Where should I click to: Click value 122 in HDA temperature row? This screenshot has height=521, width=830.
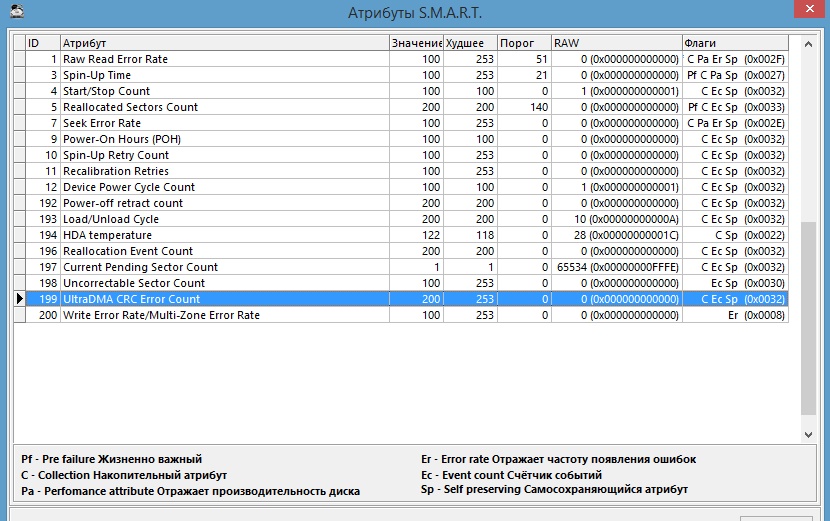pos(431,235)
